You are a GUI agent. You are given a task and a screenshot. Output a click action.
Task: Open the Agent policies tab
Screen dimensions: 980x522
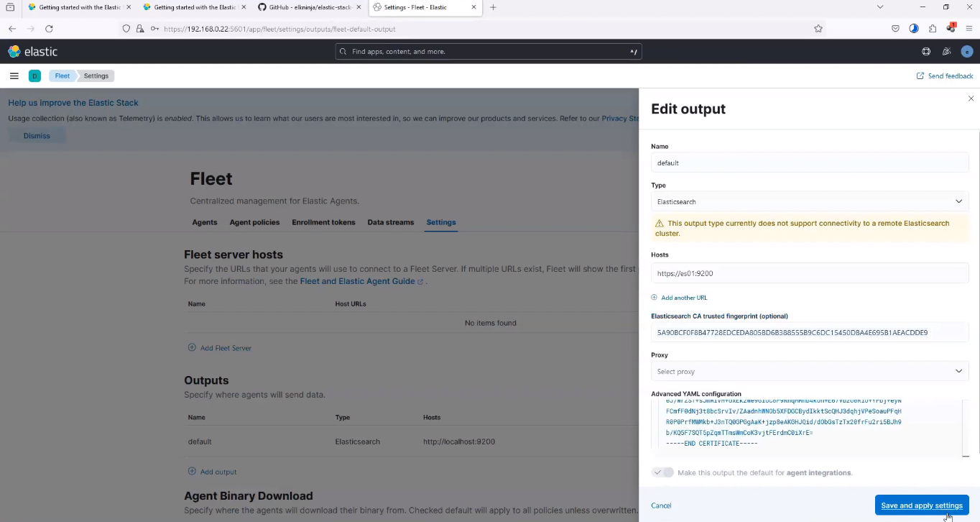[x=254, y=222]
